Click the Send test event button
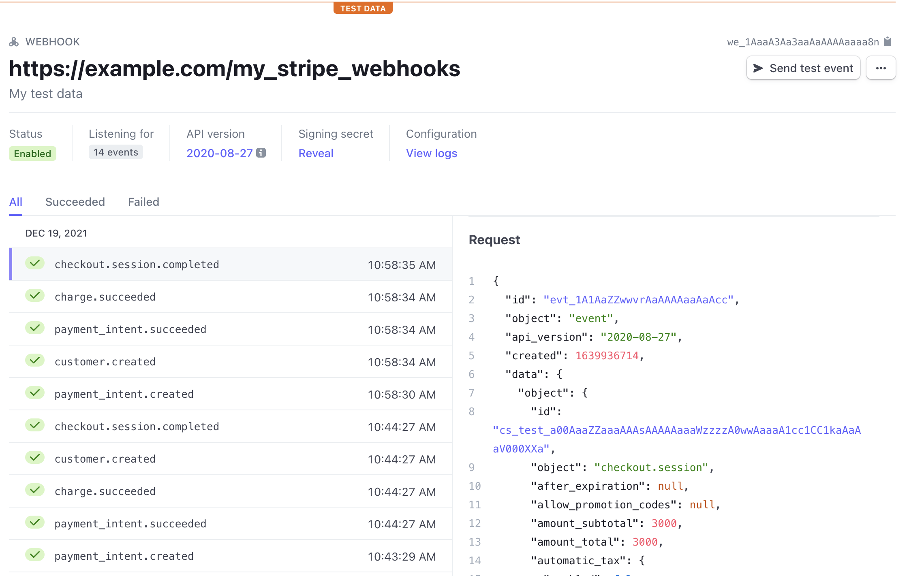Viewport: 924px width, 576px height. [803, 68]
